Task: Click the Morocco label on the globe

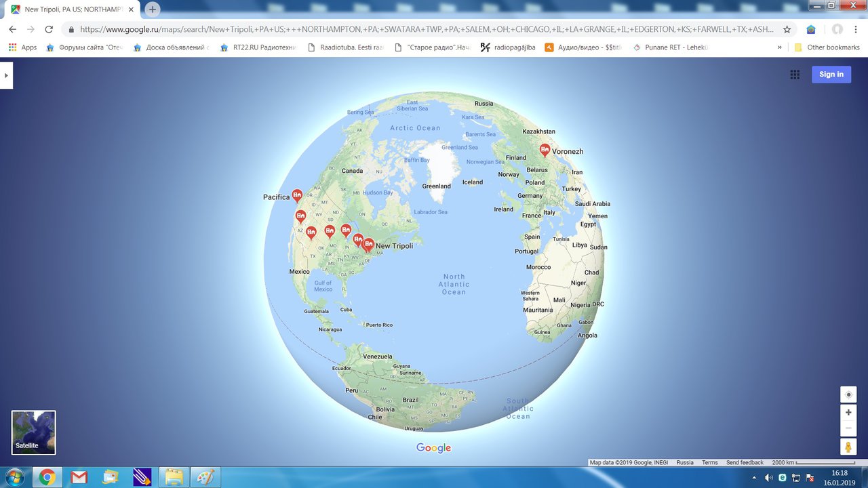Action: click(x=538, y=267)
